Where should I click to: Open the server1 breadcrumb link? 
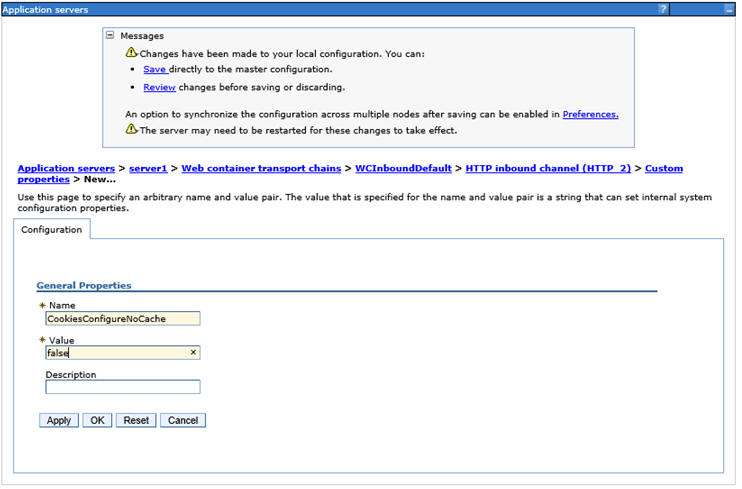(148, 168)
